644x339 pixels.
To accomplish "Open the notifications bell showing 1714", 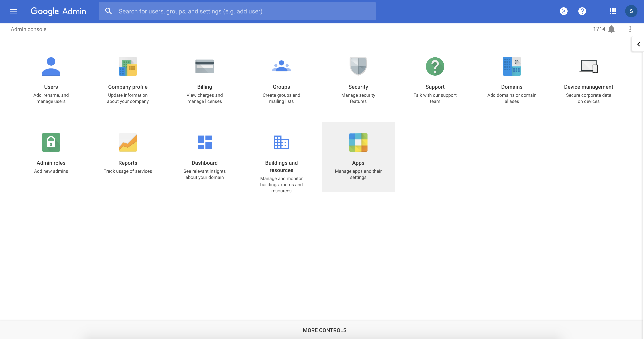I will pyautogui.click(x=611, y=29).
